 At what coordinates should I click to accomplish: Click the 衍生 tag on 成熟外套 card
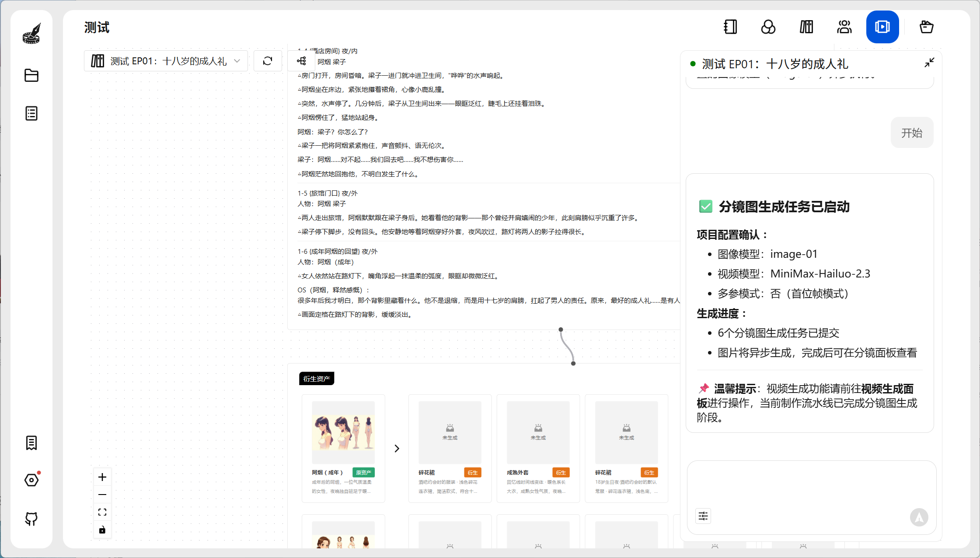point(561,473)
